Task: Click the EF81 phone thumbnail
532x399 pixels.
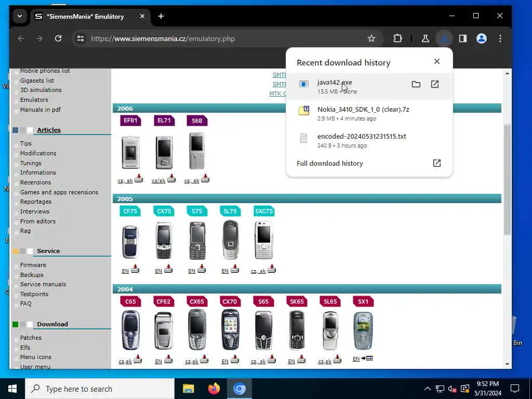Action: pos(130,152)
